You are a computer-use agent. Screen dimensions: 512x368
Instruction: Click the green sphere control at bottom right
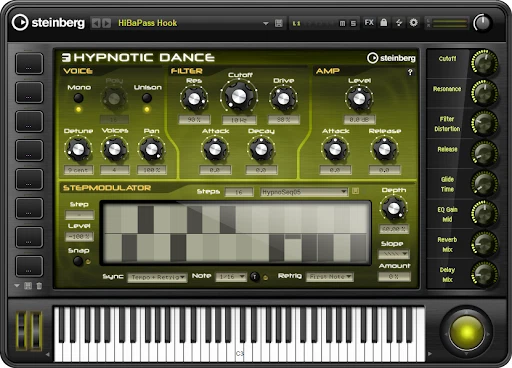pos(466,332)
